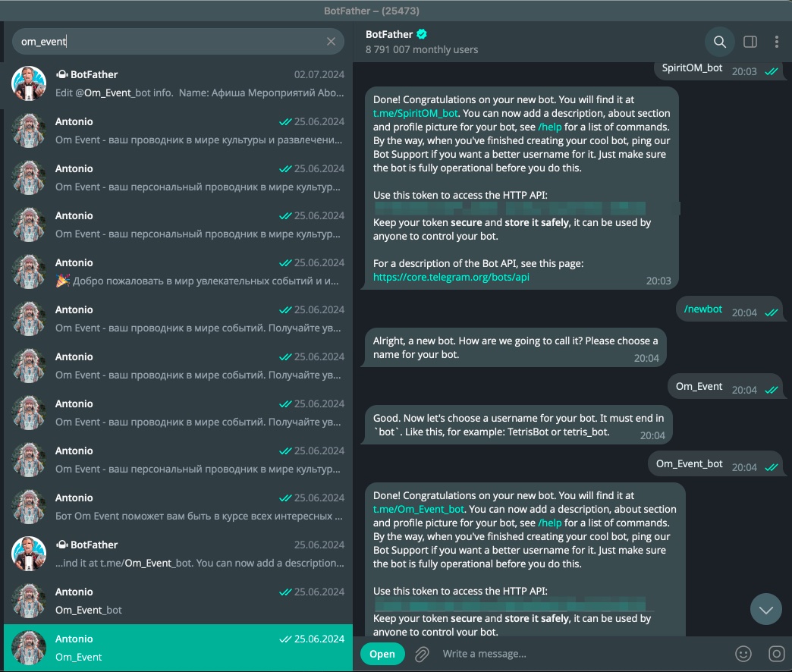The image size is (792, 672).
Task: Click BotFather avatar in 25.06.2024 result
Action: pyautogui.click(x=29, y=554)
